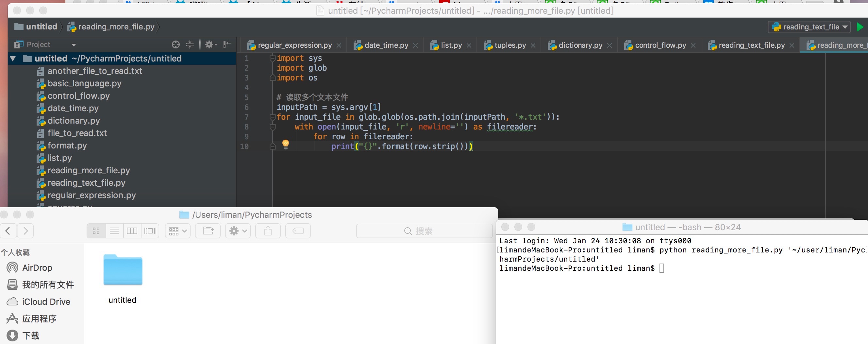Collapse all in Project panel
This screenshot has width=868, height=344.
(x=190, y=44)
